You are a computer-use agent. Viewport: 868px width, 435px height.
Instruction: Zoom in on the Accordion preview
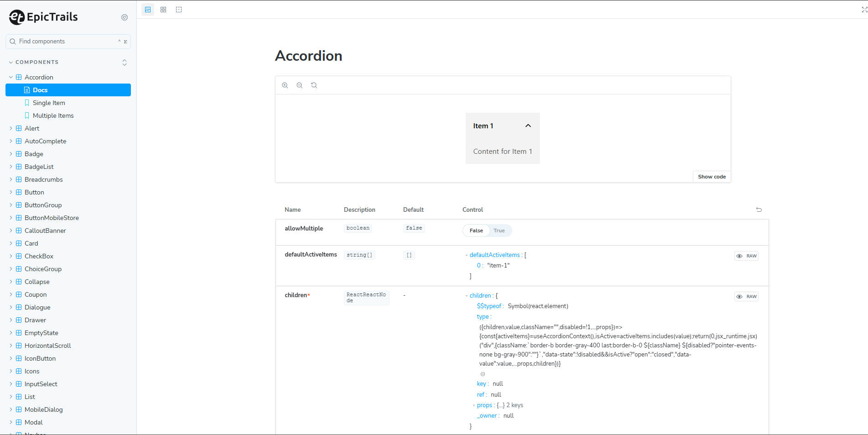(285, 85)
